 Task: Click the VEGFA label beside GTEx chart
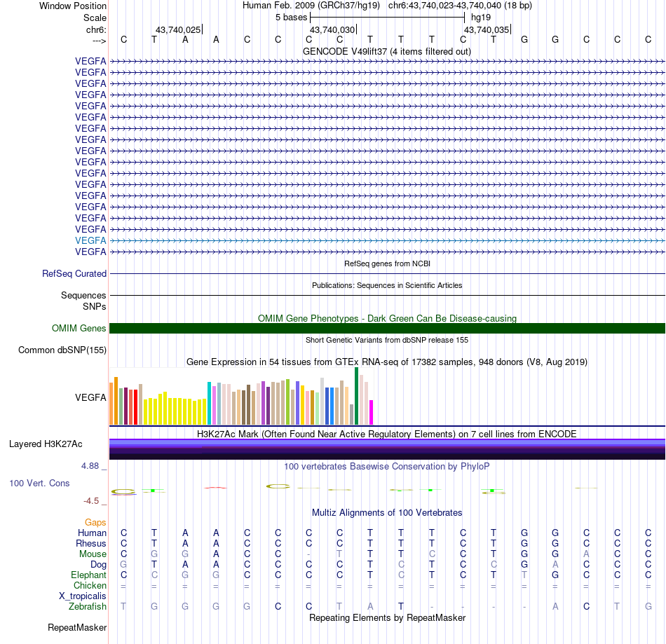click(90, 398)
